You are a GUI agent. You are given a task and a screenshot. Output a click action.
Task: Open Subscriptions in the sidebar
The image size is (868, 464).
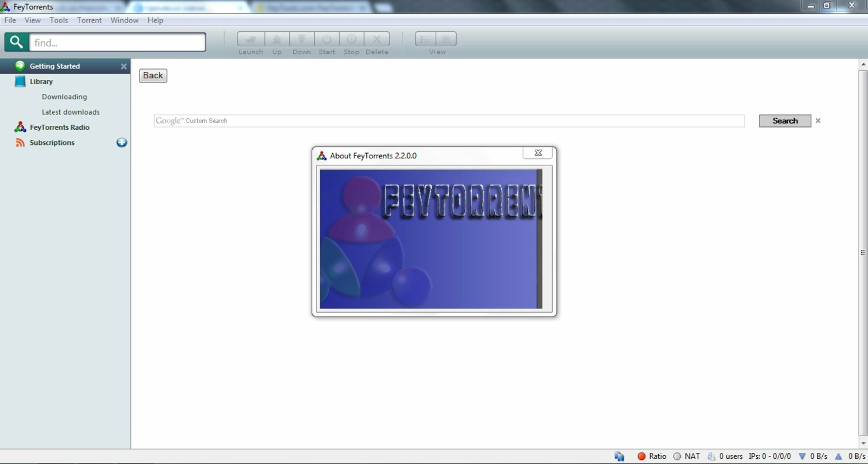(x=52, y=143)
